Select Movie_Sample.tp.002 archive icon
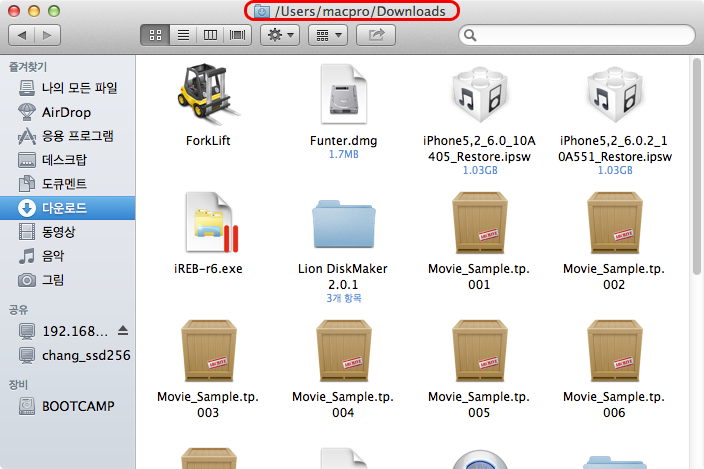The height and width of the screenshot is (469, 704). [x=615, y=223]
